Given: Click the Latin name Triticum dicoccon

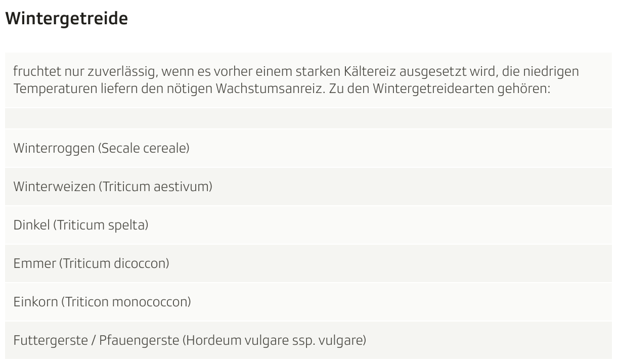Looking at the screenshot, I should click(x=114, y=263).
